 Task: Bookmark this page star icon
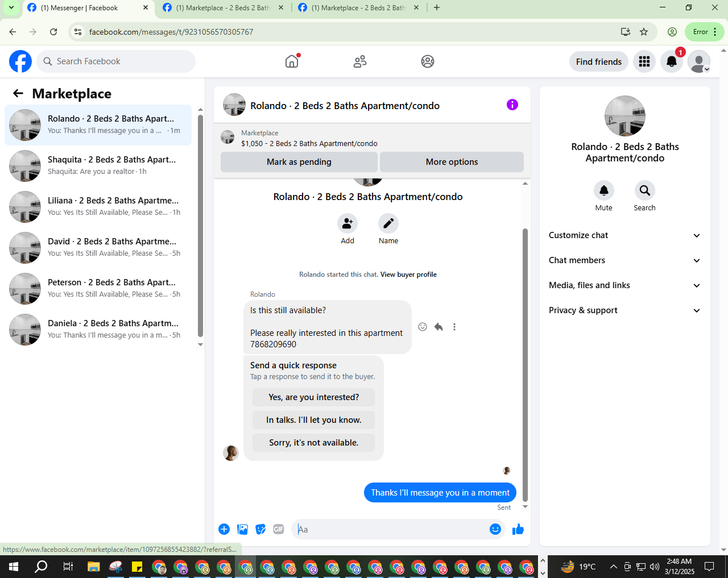point(644,32)
